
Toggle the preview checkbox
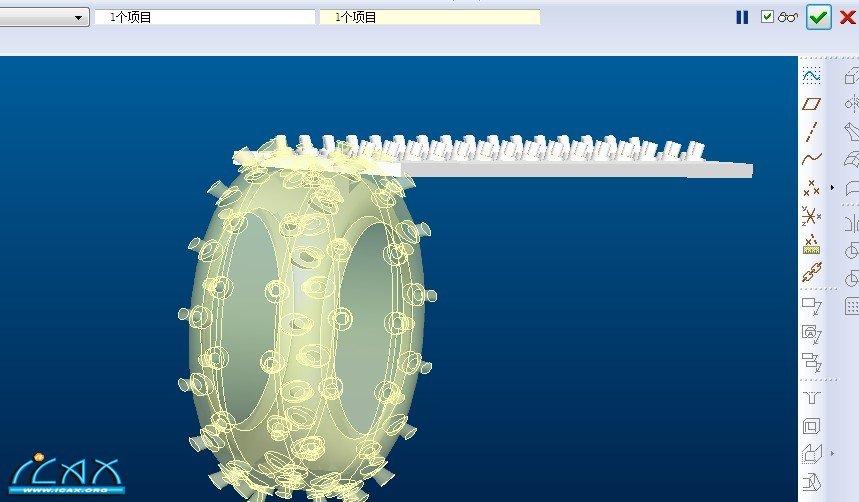767,17
